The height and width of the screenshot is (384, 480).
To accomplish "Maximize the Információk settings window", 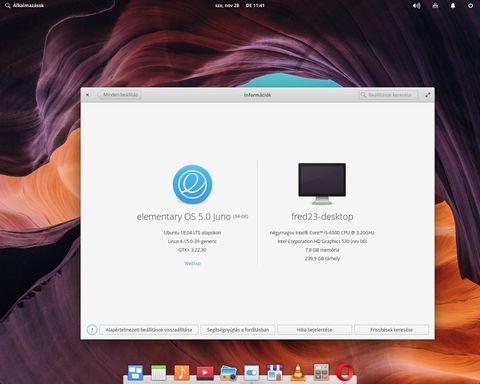I will tap(428, 95).
